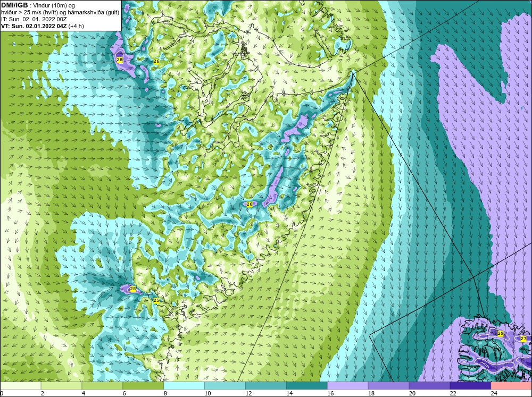Select the northern yellow 26 gust label

[x=156, y=61]
